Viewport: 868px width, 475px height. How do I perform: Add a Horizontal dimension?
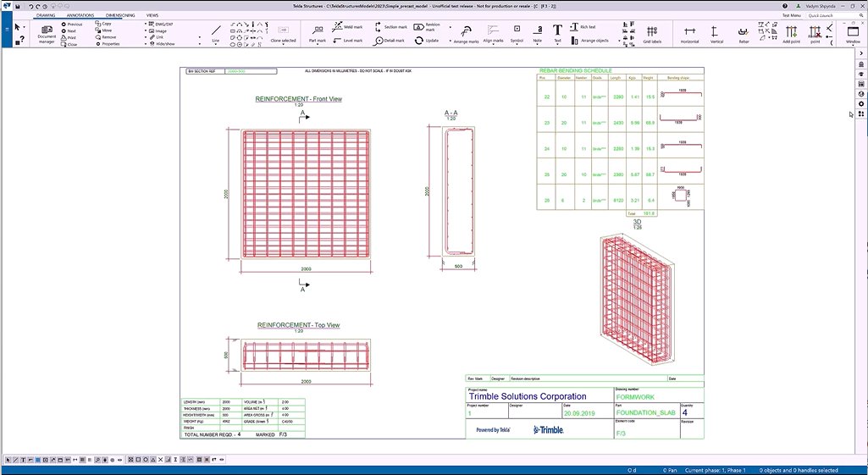click(x=689, y=34)
